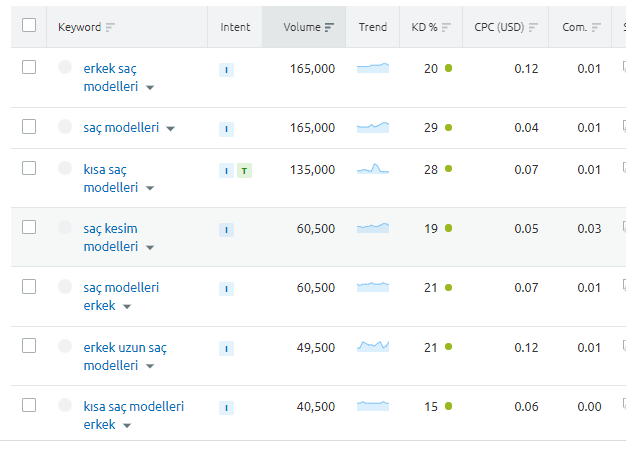Viewport: 626px width, 465px height.
Task: Click the Com. column sort icon
Action: [x=596, y=27]
